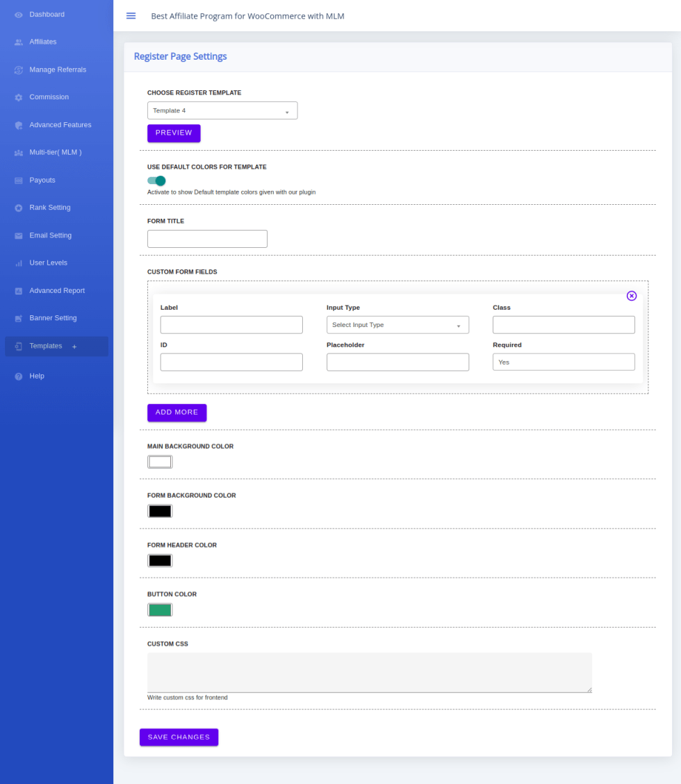Click the Advanced Report icon
The height and width of the screenshot is (784, 681).
19,291
